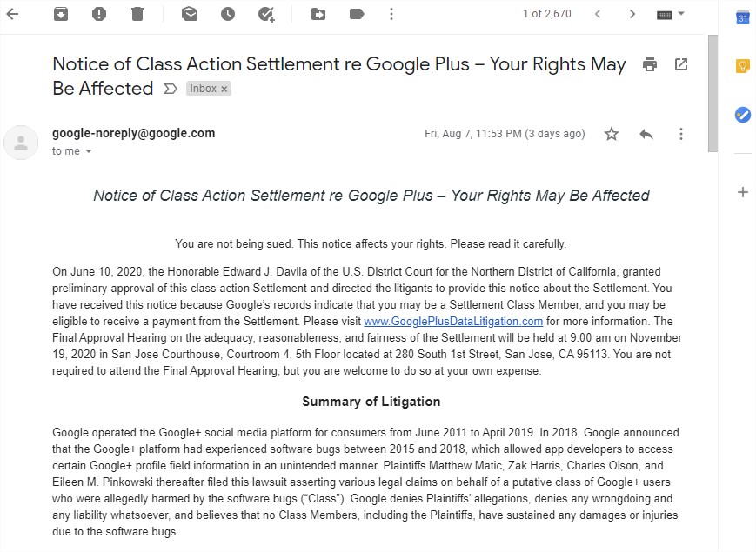Open Google Calendar side panel
The height and width of the screenshot is (552, 756).
pos(742,18)
